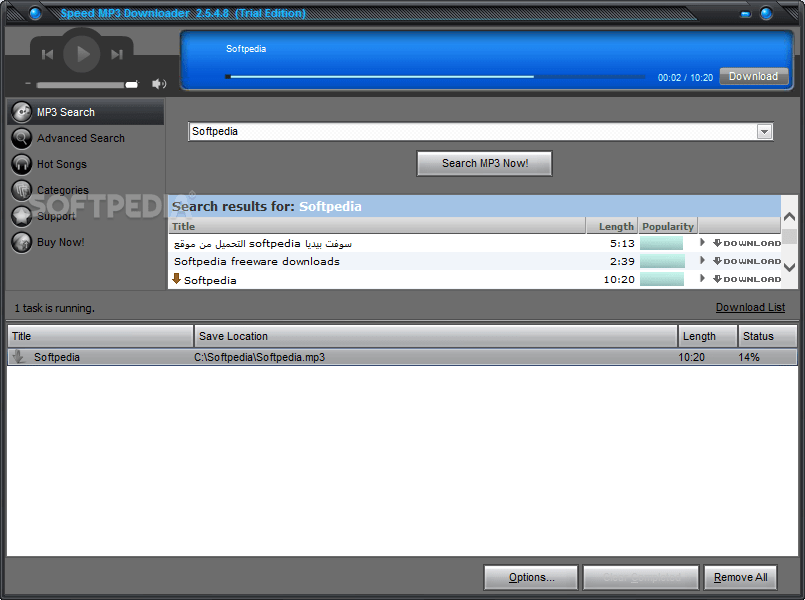The image size is (805, 600).
Task: Click the Buy Now! star icon
Action: pyautogui.click(x=21, y=241)
